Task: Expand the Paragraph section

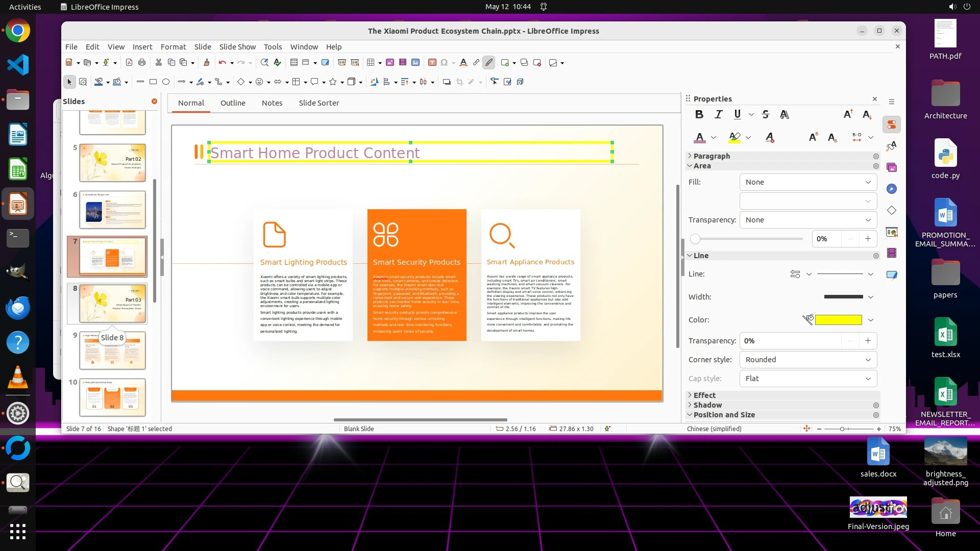Action: point(711,156)
